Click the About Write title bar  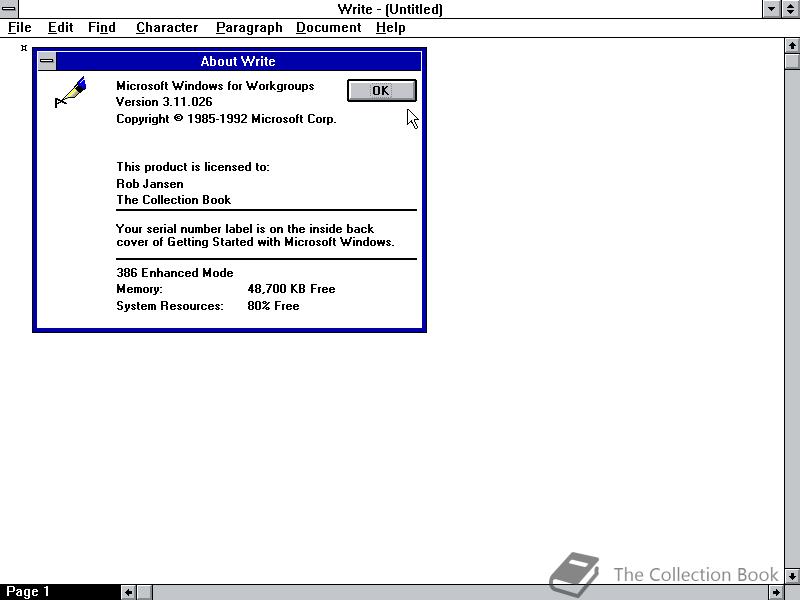coord(238,61)
